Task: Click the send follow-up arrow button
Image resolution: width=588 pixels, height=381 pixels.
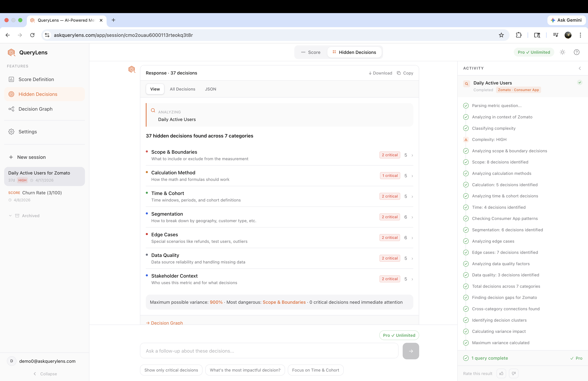Action: (411, 351)
